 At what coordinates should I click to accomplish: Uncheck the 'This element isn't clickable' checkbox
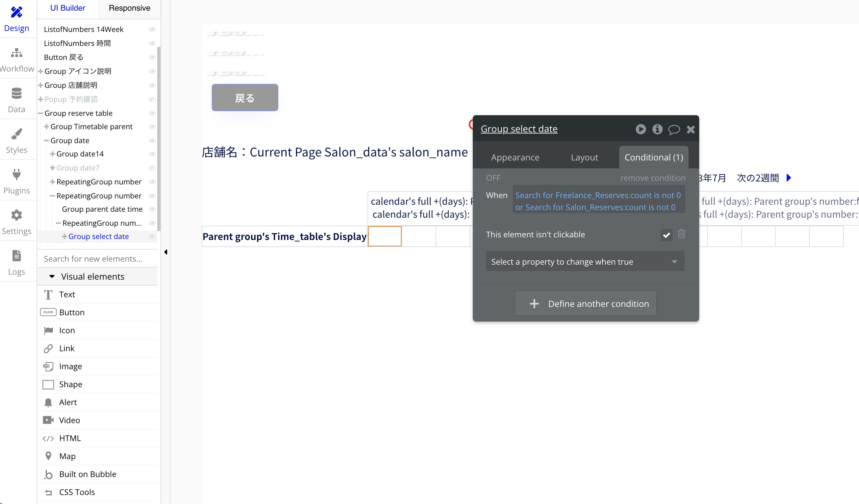(666, 235)
